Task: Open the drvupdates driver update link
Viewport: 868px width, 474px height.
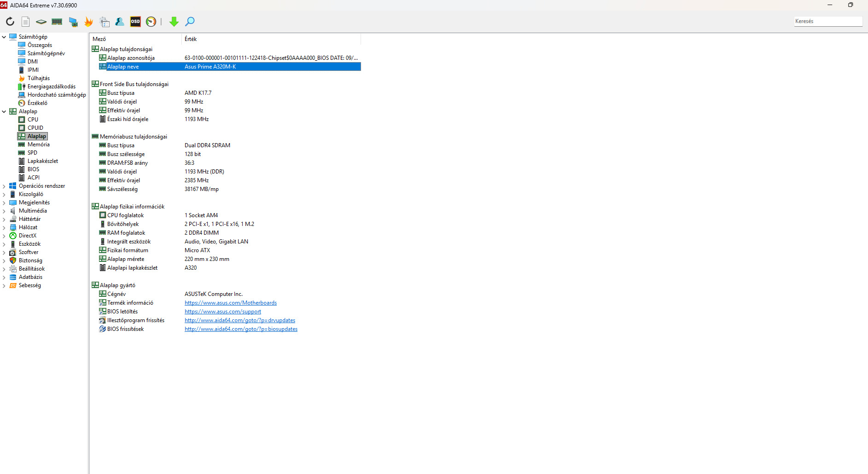Action: coord(240,320)
